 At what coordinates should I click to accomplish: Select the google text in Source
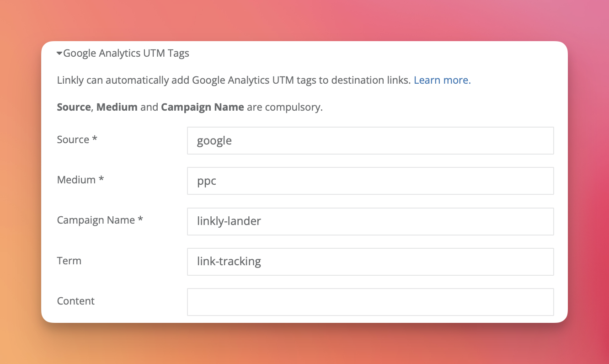214,140
